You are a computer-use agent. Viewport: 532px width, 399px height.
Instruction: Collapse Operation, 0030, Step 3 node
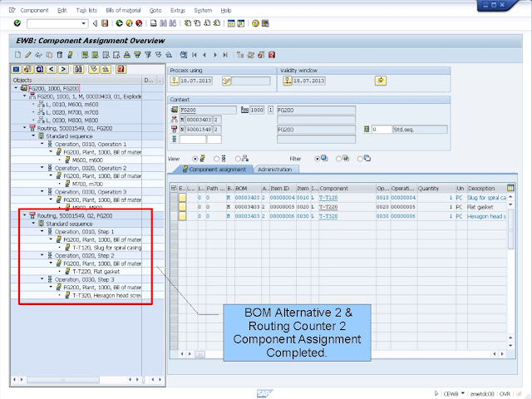[x=42, y=279]
